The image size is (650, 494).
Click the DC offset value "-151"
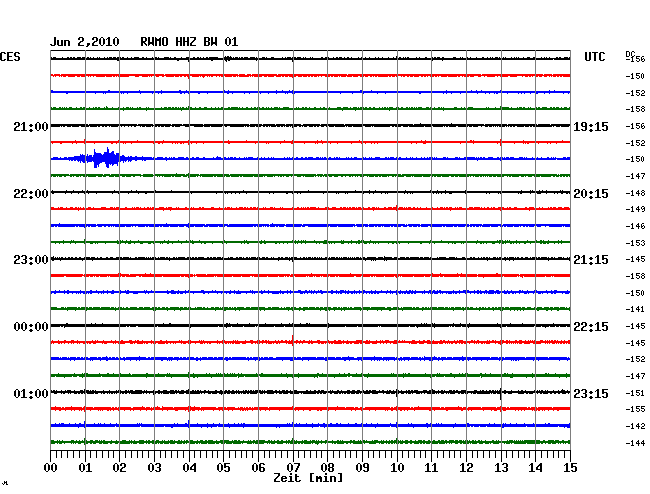coord(635,393)
